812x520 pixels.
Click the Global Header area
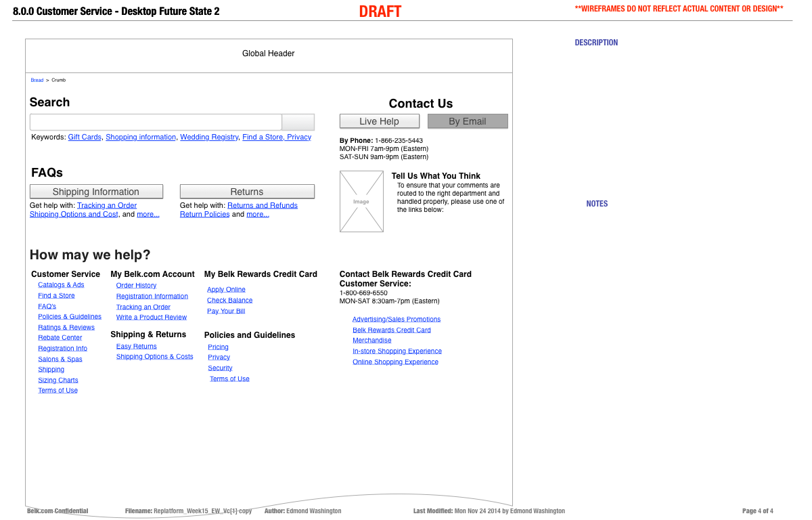[269, 56]
